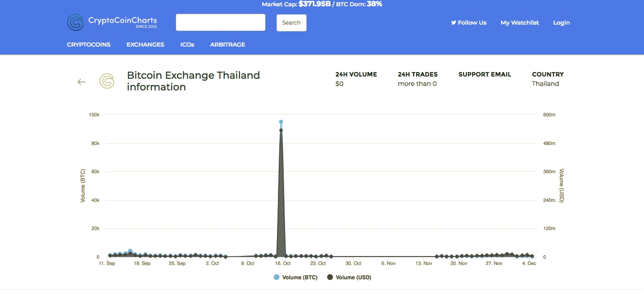
Task: Click the Twitter Follow Us link
Action: [469, 22]
